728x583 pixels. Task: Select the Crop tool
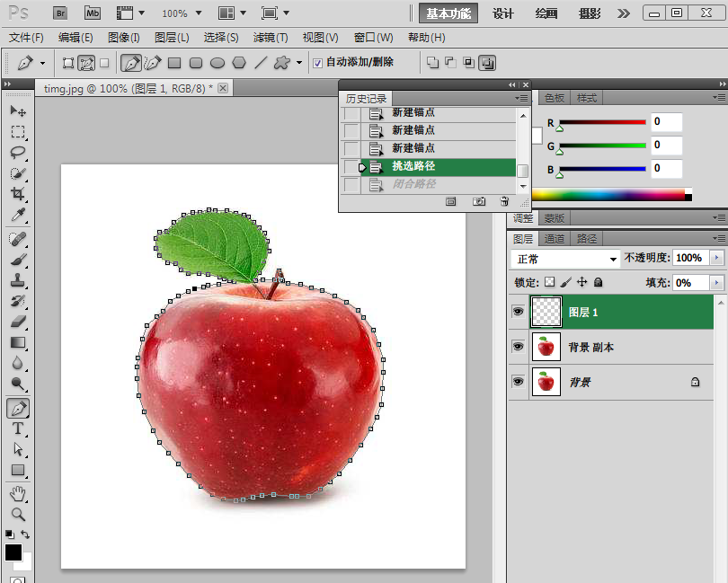[x=17, y=193]
